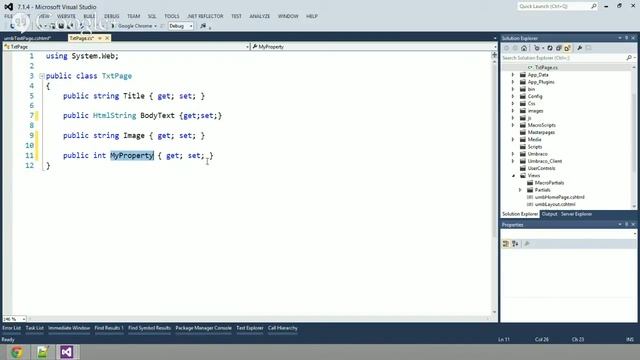Collapse the Views folder
This screenshot has height=360, width=640.
pyautogui.click(x=513, y=176)
